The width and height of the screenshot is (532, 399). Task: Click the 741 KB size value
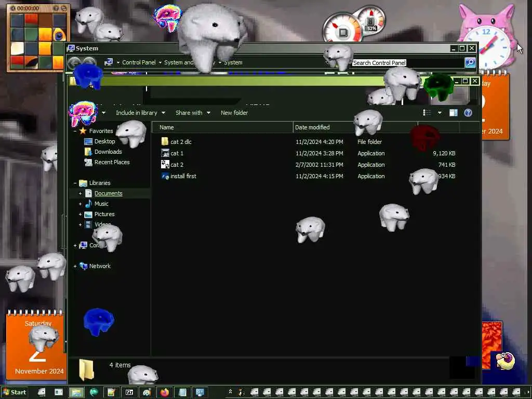446,165
